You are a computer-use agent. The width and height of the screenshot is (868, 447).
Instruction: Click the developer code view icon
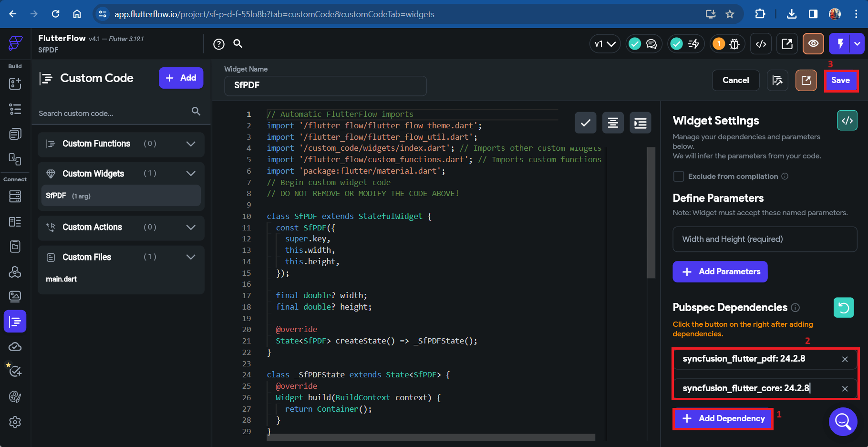pos(761,44)
